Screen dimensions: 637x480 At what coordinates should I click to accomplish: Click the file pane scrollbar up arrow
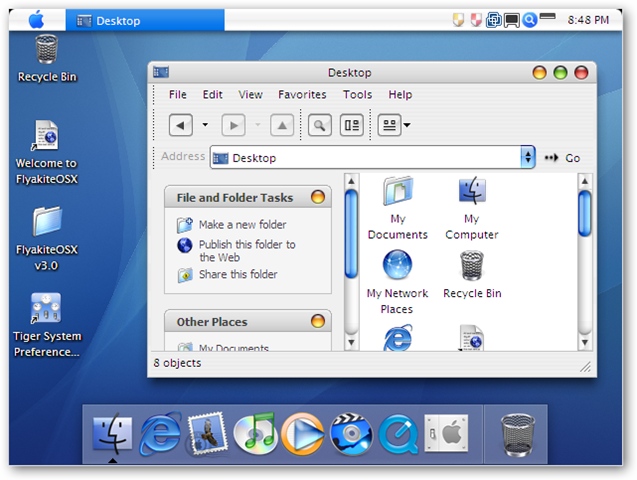(x=585, y=181)
